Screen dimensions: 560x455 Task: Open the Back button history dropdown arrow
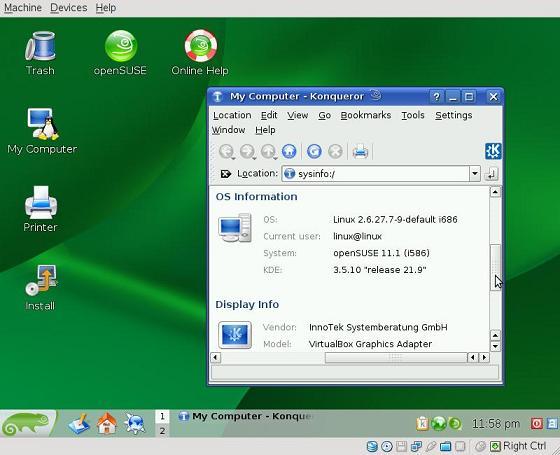point(233,158)
